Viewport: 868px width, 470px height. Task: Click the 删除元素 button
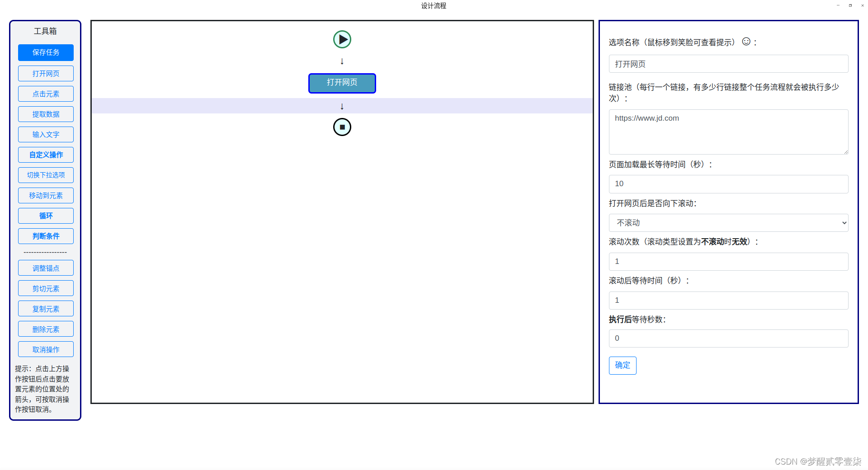[46, 329]
